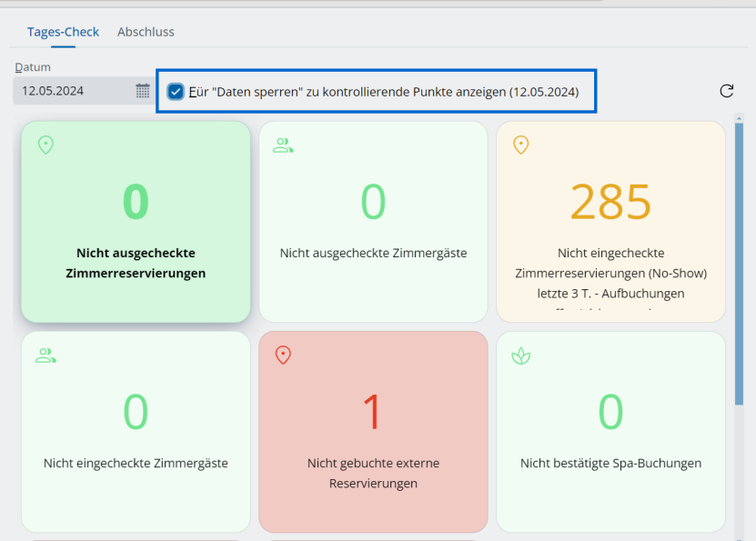Click orange pin icon on No-Show card
The width and height of the screenshot is (756, 541).
coord(520,145)
